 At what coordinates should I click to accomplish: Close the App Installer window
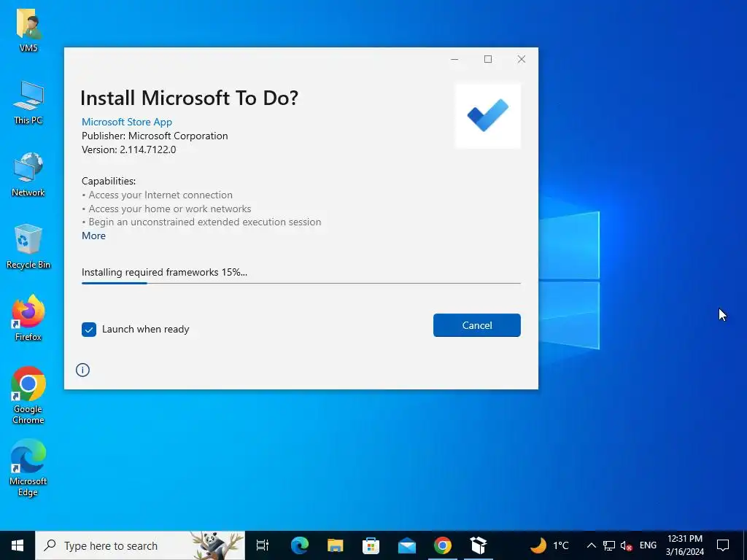[x=521, y=59]
